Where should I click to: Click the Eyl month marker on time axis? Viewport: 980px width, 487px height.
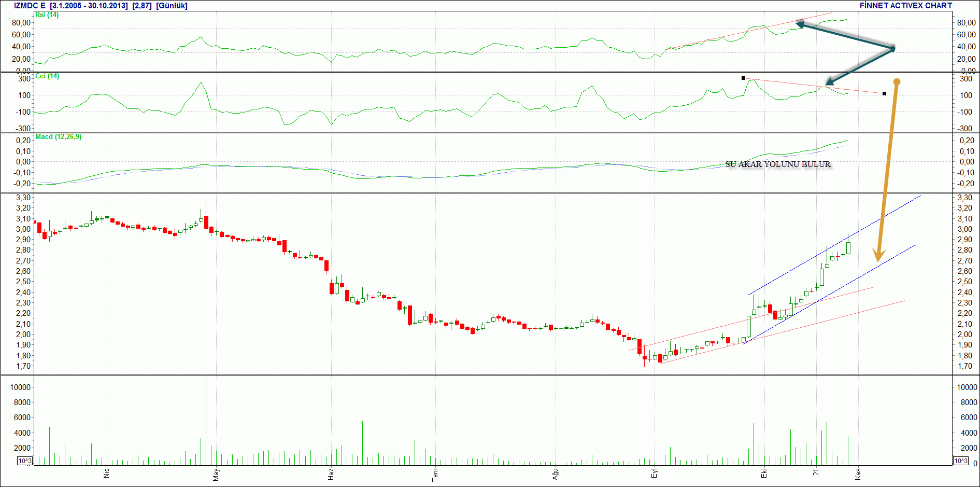pos(654,474)
